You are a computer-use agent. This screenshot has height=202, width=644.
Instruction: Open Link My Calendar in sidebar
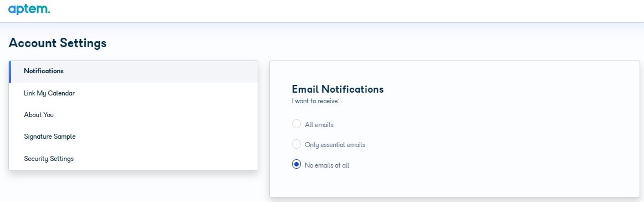pos(134,93)
